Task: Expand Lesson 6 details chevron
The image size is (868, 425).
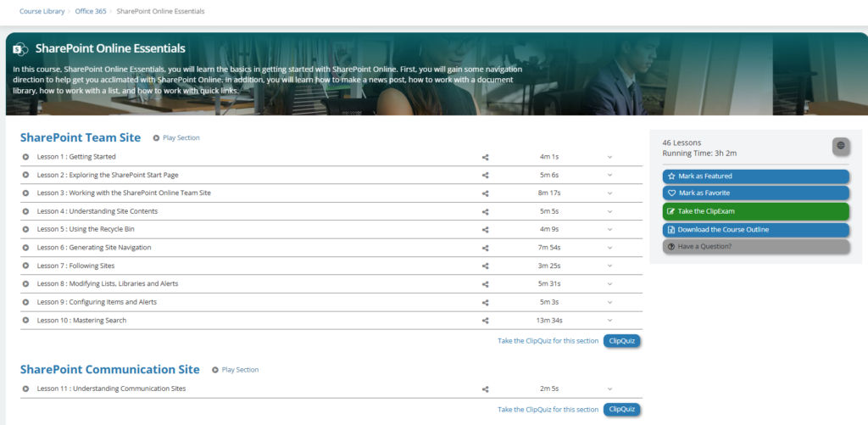Action: pos(610,248)
